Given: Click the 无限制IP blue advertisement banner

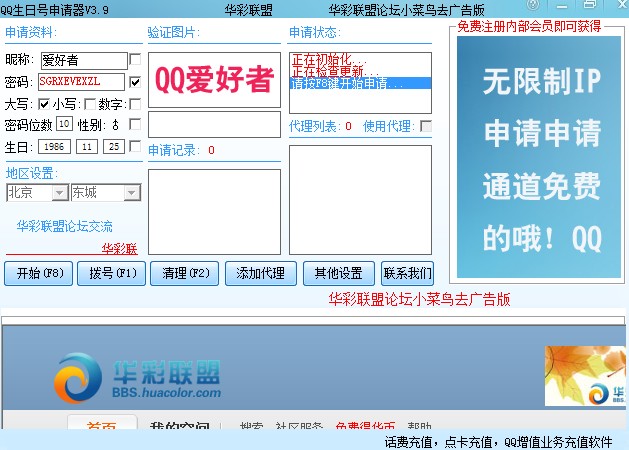Looking at the screenshot, I should (x=539, y=157).
